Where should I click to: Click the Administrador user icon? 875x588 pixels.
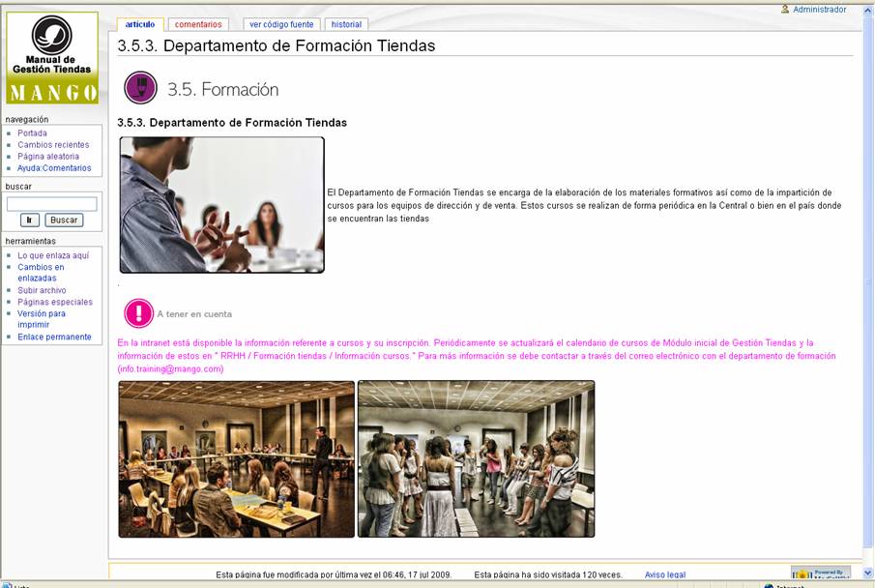[x=785, y=9]
